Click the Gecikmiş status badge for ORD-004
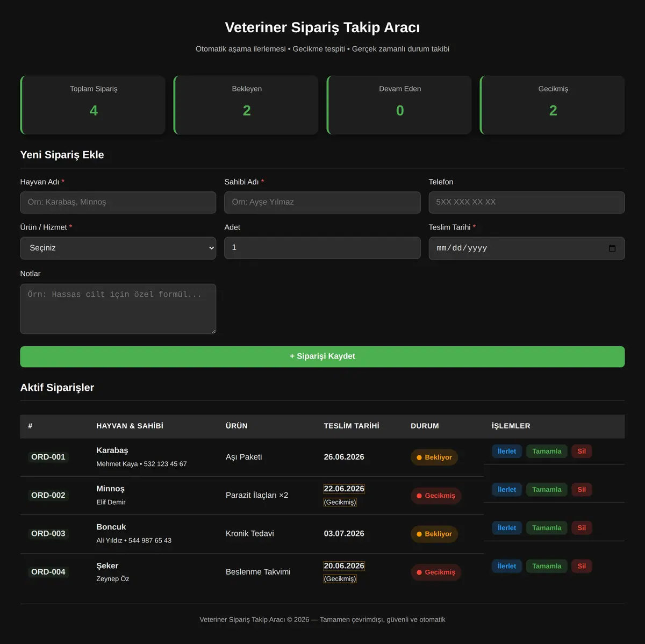The image size is (645, 644). click(x=436, y=573)
